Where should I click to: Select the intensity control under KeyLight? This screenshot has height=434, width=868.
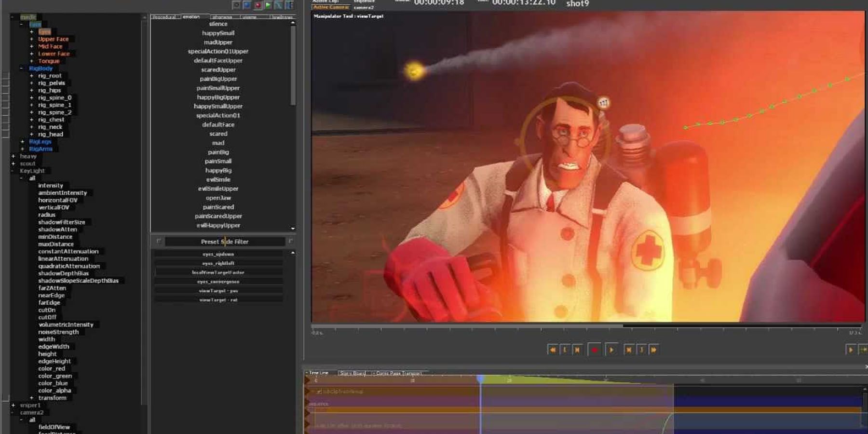tap(51, 186)
